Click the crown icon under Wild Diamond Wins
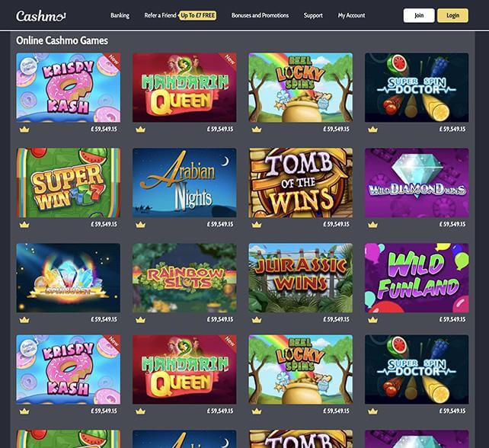The image size is (489, 448). 372,225
